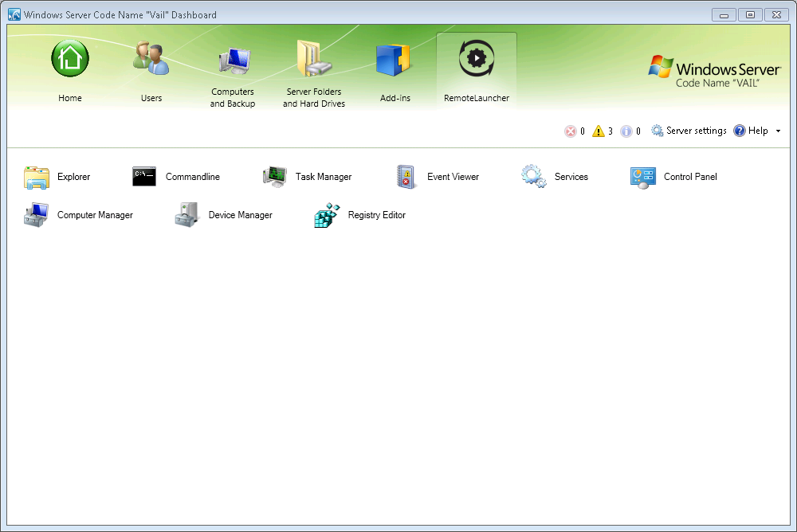Click the Dashboard title bar app icon
The width and height of the screenshot is (797, 532).
(14, 15)
